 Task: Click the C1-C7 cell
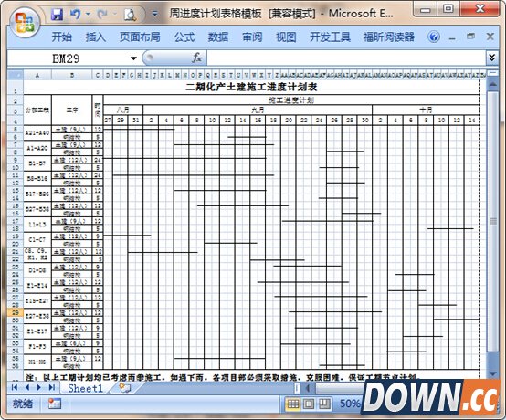tap(37, 240)
